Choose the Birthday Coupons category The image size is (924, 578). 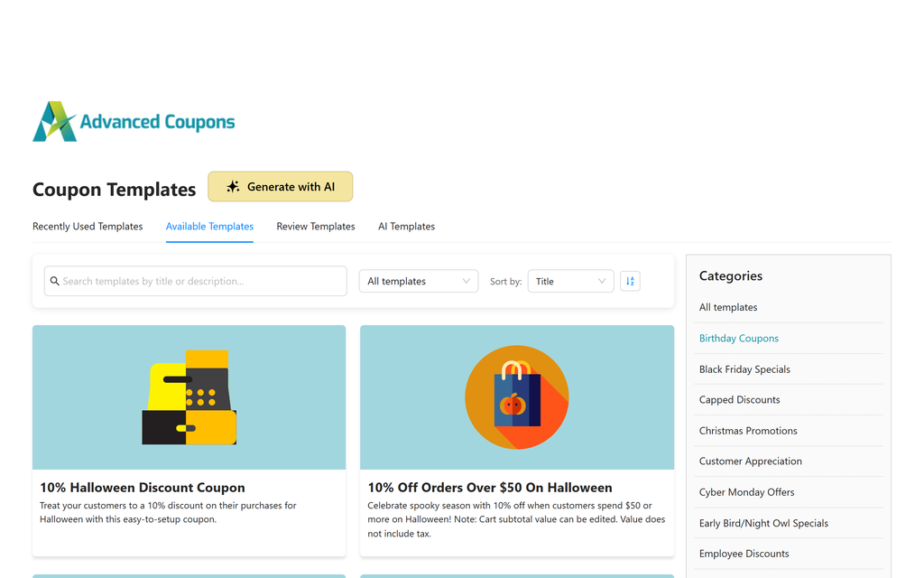tap(739, 339)
